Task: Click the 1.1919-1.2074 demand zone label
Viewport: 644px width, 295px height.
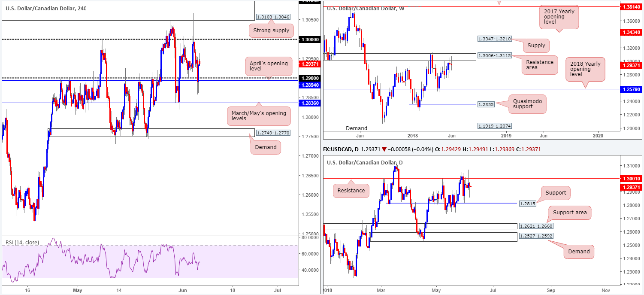Action: click(x=494, y=126)
